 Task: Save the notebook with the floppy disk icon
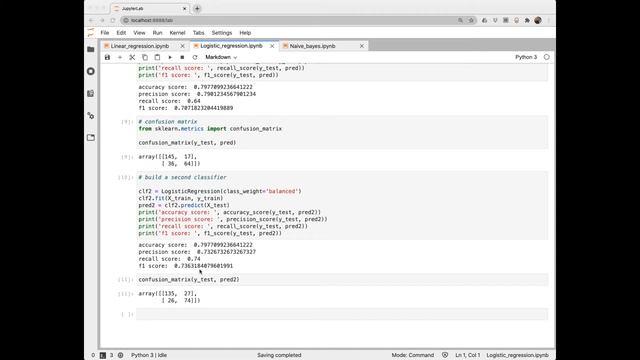(107, 58)
